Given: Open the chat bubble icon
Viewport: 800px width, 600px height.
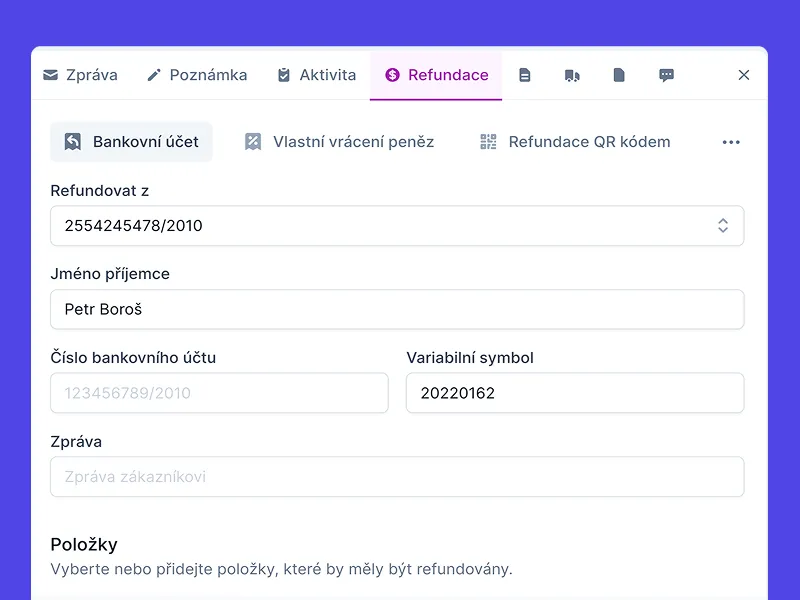Looking at the screenshot, I should click(666, 74).
